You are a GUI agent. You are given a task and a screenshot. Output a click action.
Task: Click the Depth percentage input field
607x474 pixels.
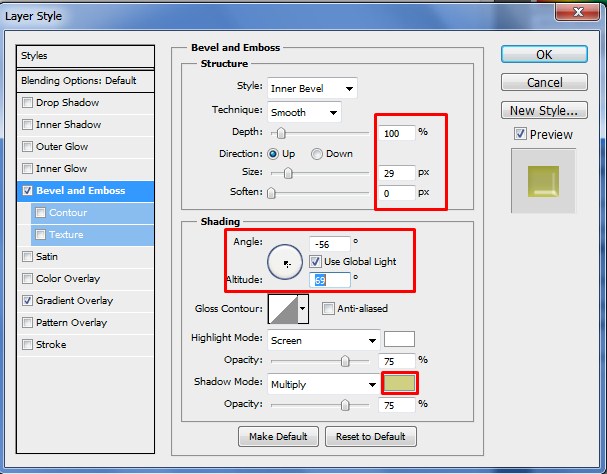coord(396,133)
